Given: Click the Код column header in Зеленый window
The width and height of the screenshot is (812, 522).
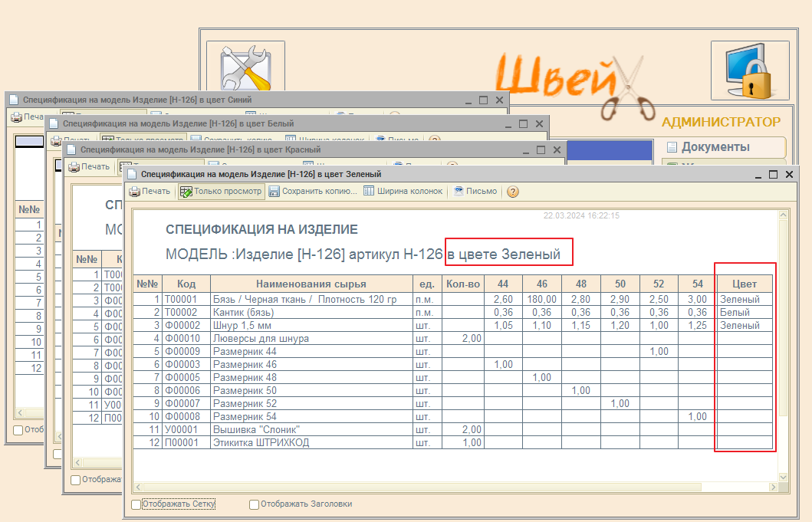Looking at the screenshot, I should click(186, 284).
